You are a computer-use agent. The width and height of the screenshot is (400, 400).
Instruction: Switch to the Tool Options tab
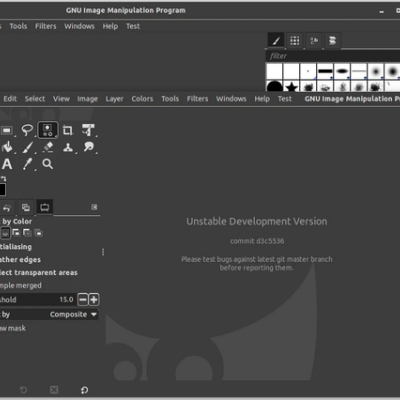pos(45,207)
